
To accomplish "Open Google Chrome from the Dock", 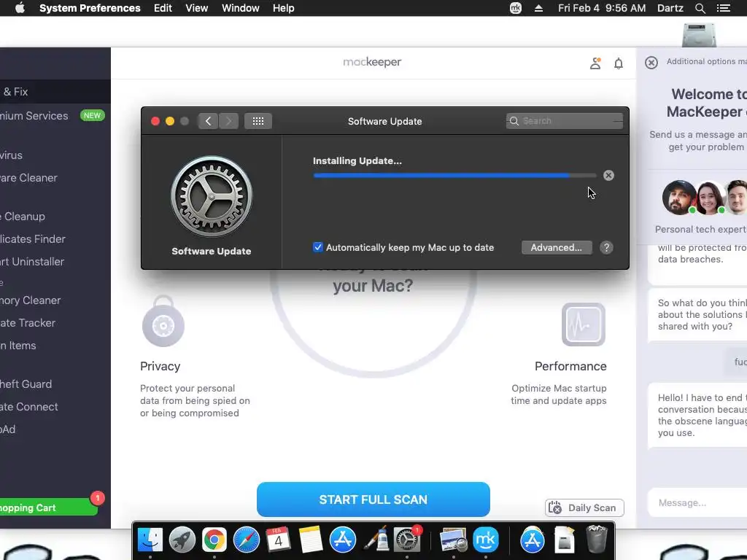I will click(x=214, y=540).
